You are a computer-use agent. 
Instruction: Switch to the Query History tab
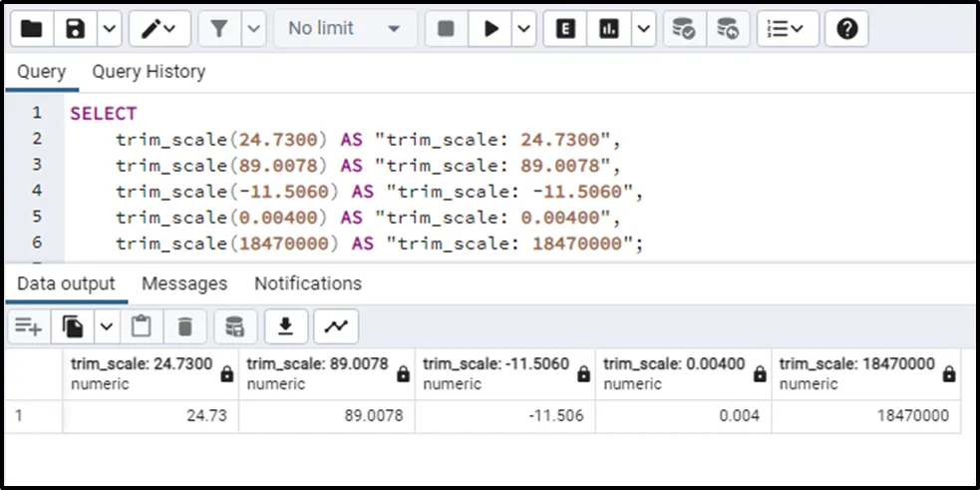tap(149, 72)
